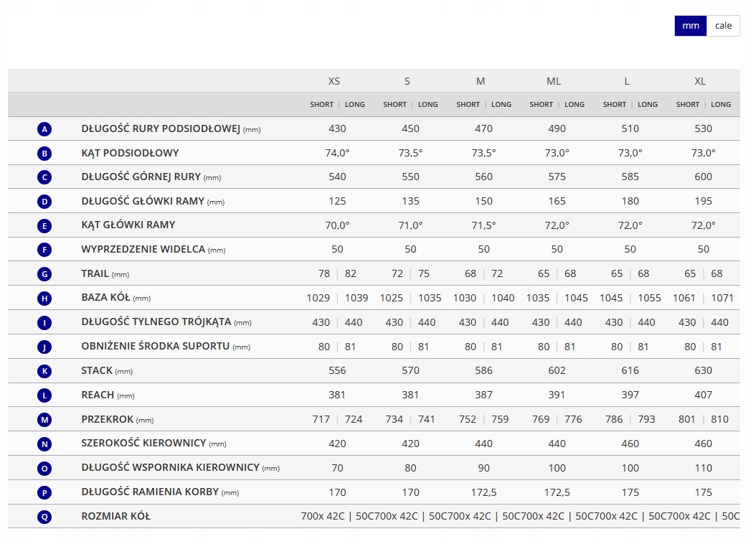Switch units to mm
Screen dimensions: 756x544
(691, 26)
